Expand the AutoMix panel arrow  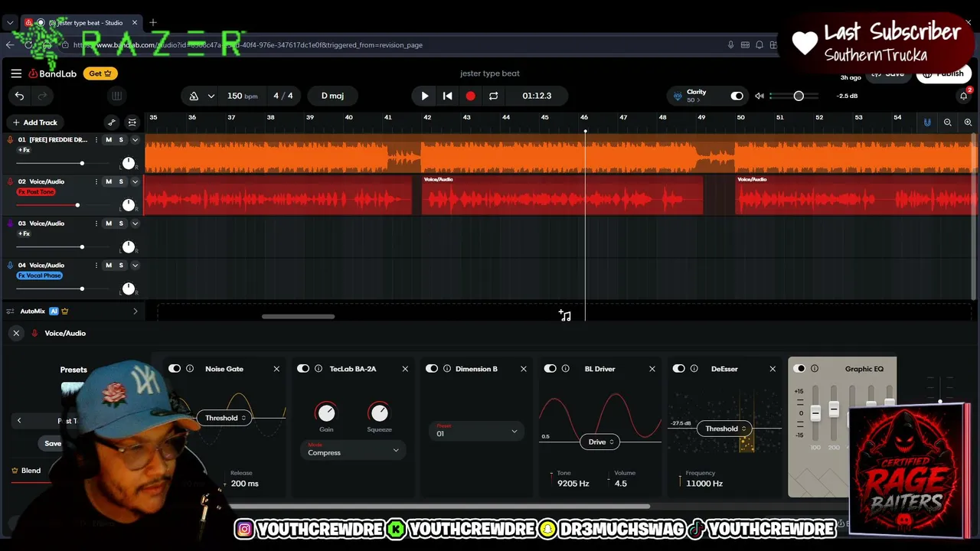(136, 311)
